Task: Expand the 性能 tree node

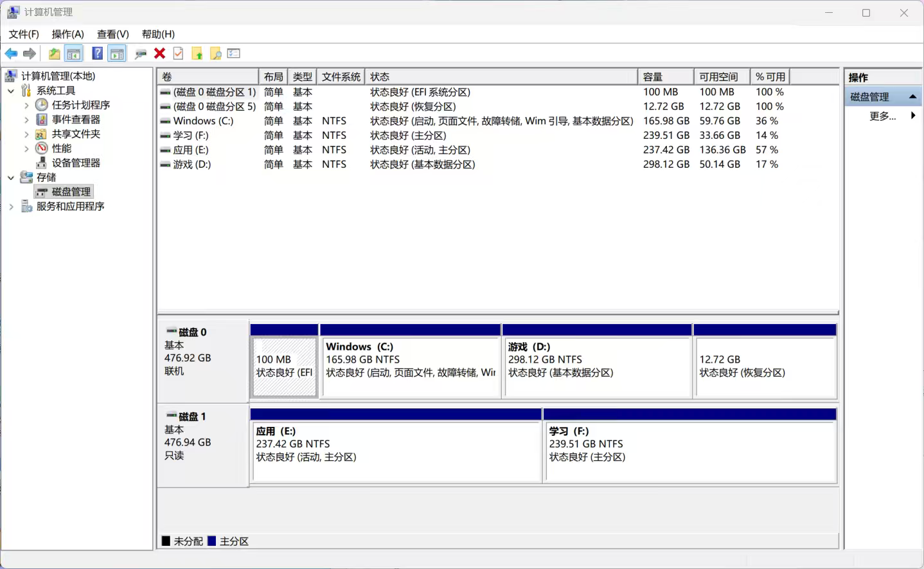Action: pos(26,149)
